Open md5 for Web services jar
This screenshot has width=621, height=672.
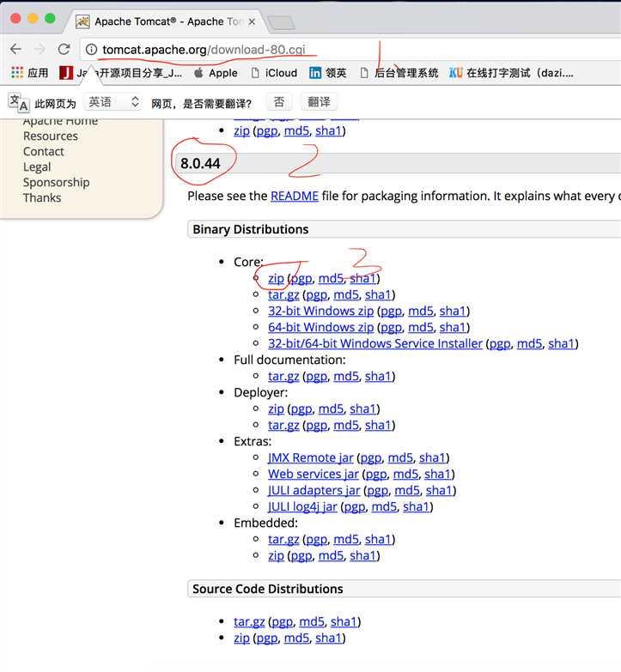click(x=405, y=474)
